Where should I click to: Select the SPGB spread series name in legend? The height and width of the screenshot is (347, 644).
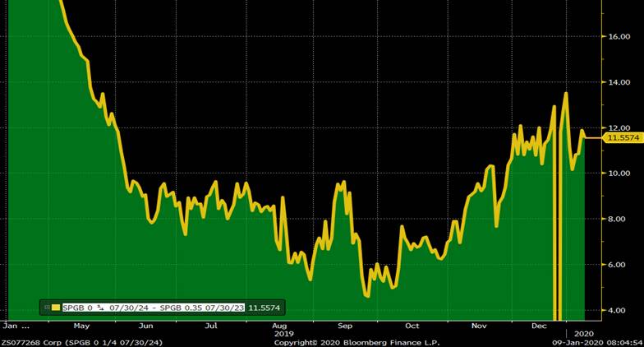point(154,307)
